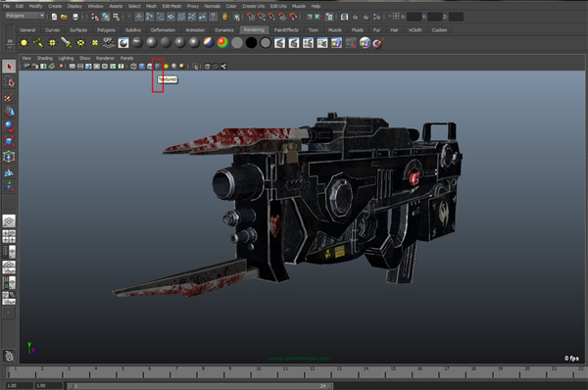Image resolution: width=588 pixels, height=390 pixels.
Task: Pick the Show Manipulator tool
Action: tap(9, 186)
